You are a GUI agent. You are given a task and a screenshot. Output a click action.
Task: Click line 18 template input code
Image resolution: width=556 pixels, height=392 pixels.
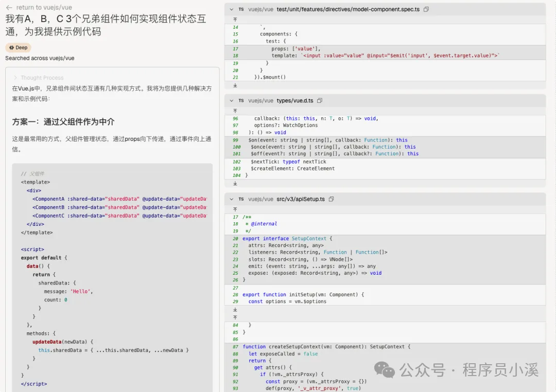point(386,56)
